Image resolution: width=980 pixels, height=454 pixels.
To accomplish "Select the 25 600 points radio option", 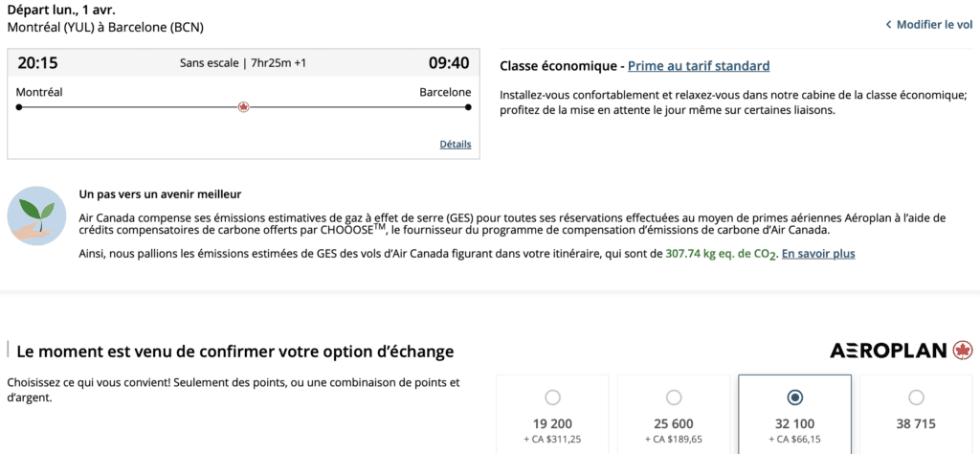I will [x=674, y=397].
